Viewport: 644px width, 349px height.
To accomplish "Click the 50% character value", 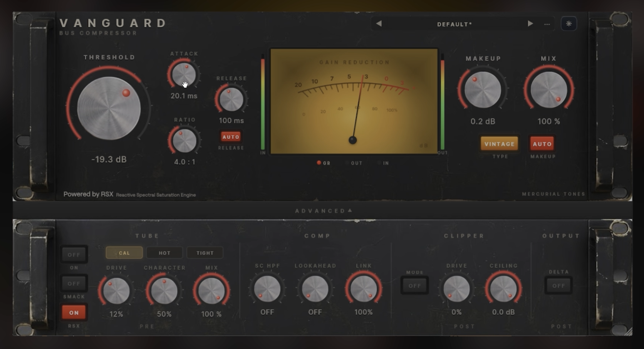I will 164,314.
